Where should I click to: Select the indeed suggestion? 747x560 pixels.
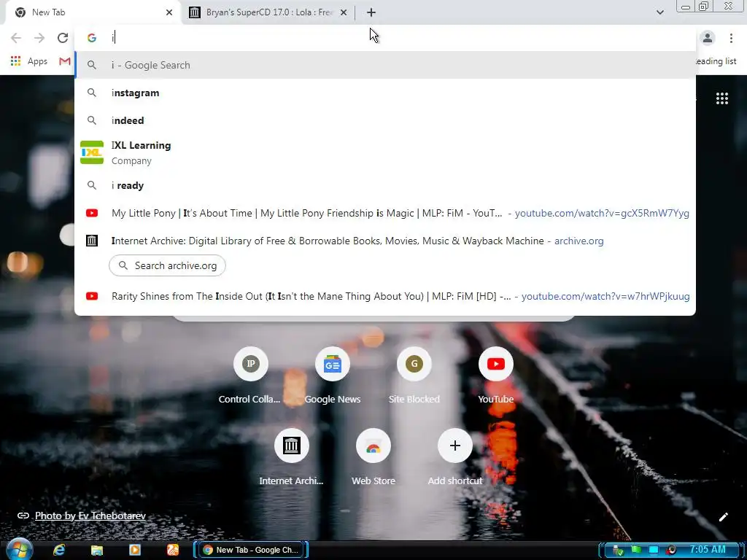point(385,120)
